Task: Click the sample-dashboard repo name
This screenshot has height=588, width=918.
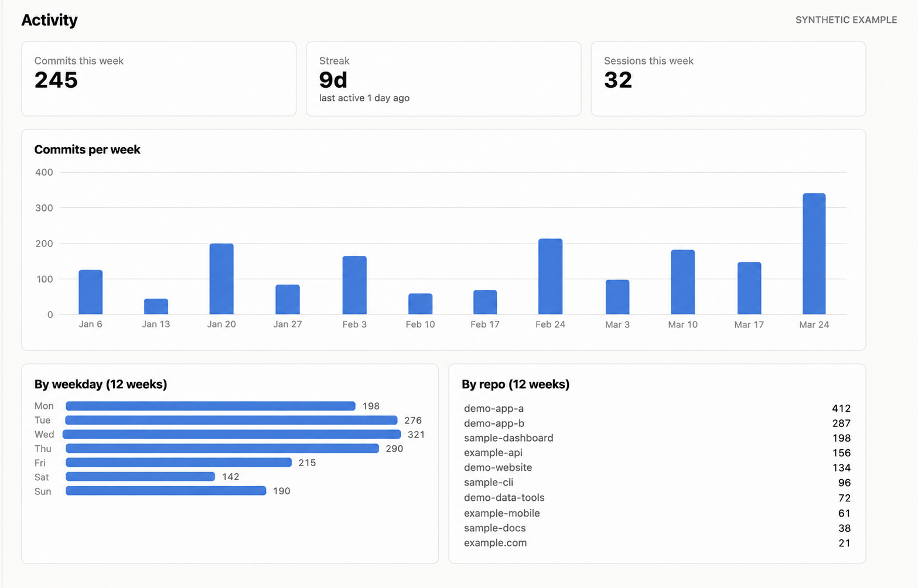Action: click(x=509, y=437)
